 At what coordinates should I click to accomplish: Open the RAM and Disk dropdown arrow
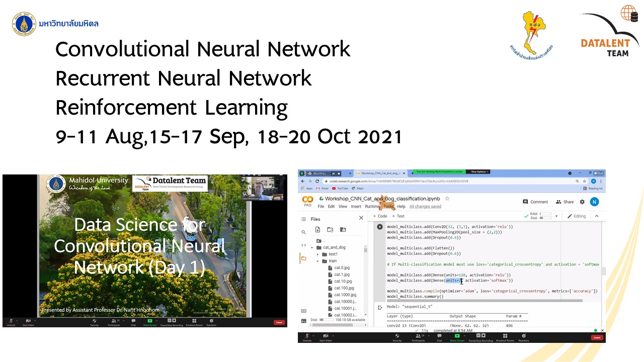tap(557, 216)
